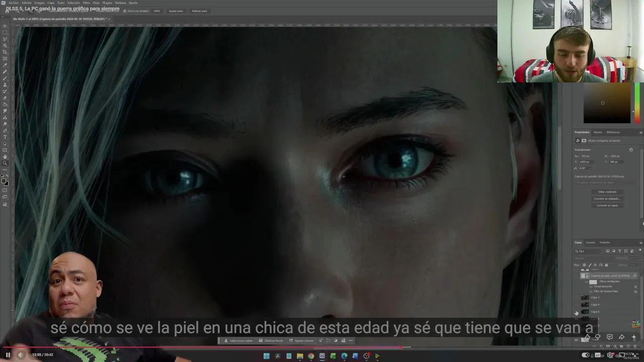Open the Ventana menu
The width and height of the screenshot is (644, 362).
(x=120, y=3)
